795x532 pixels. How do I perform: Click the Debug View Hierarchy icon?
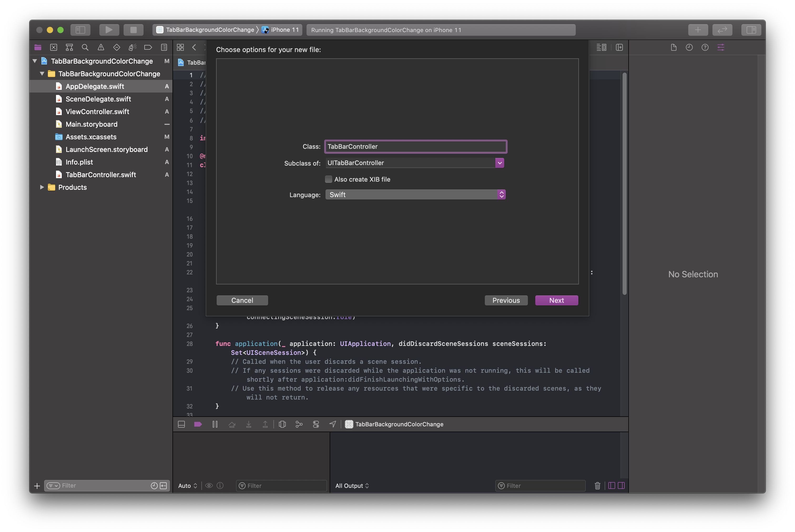point(282,424)
